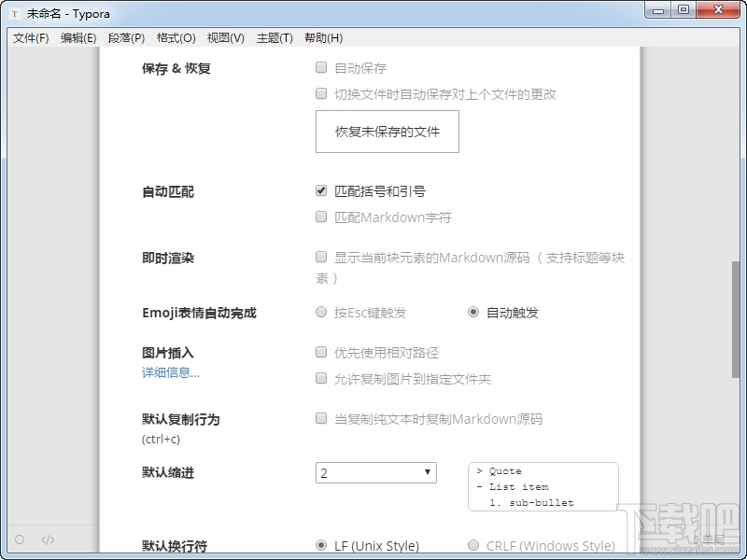
Task: Open the 文件(F) menu
Action: pos(31,38)
